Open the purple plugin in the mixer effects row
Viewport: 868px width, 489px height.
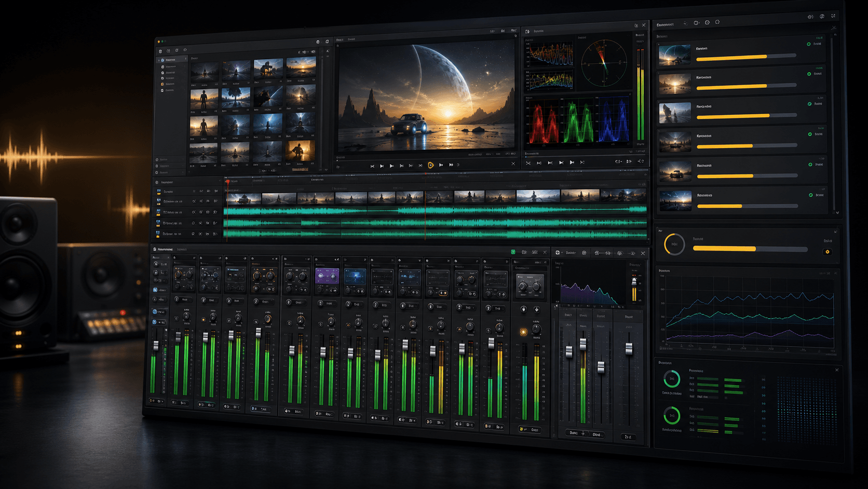click(327, 276)
